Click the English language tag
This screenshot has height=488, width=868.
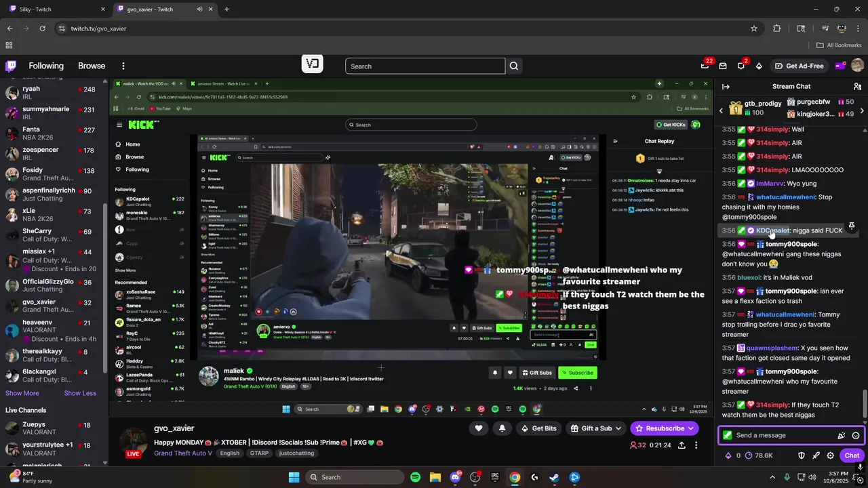[x=229, y=453]
